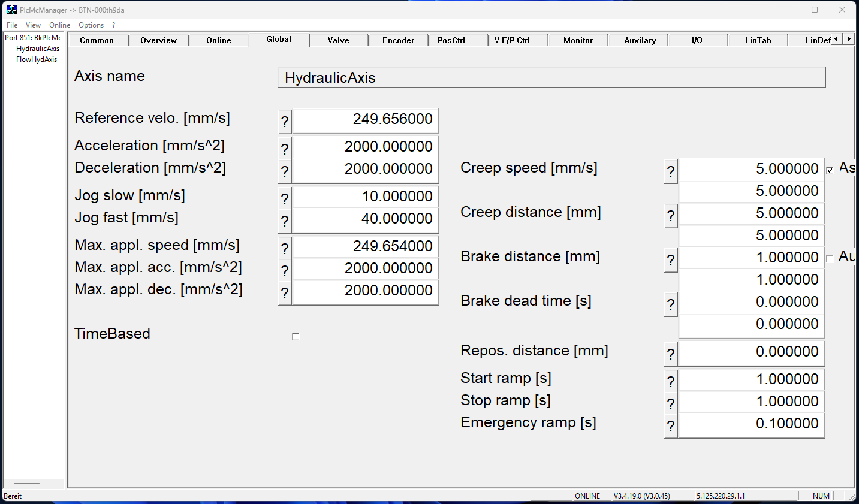
Task: Switch to the Online tab
Action: pyautogui.click(x=219, y=40)
